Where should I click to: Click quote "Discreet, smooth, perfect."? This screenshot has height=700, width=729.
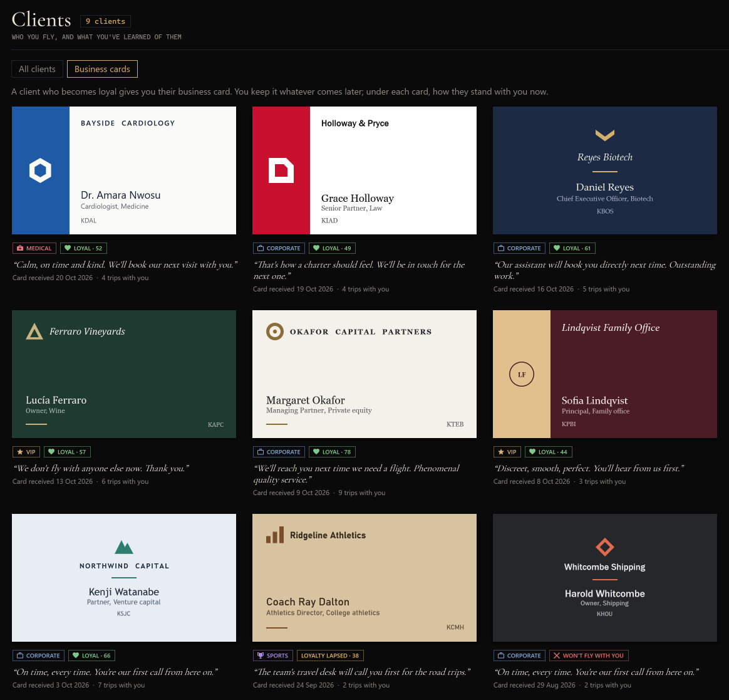[589, 468]
